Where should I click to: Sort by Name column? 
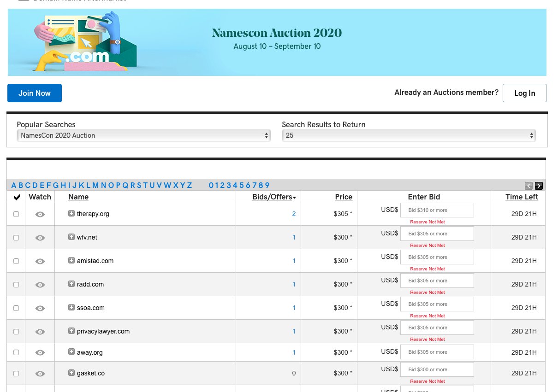78,197
